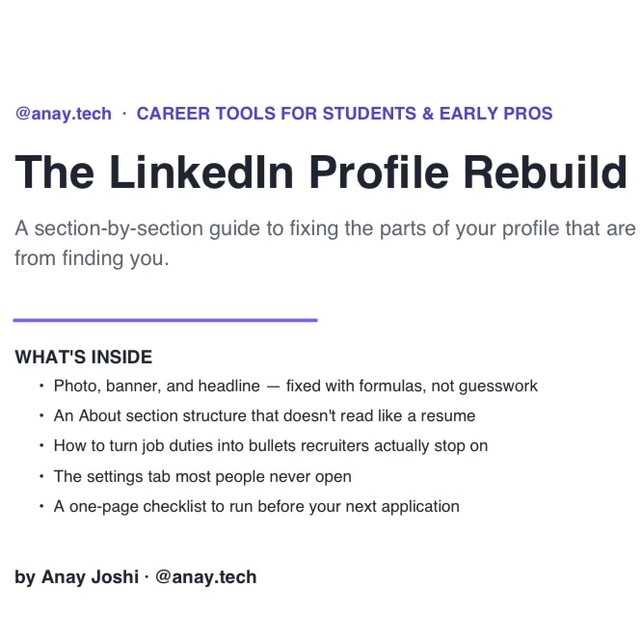Click the purple divider line
This screenshot has height=640, width=640.
[165, 320]
